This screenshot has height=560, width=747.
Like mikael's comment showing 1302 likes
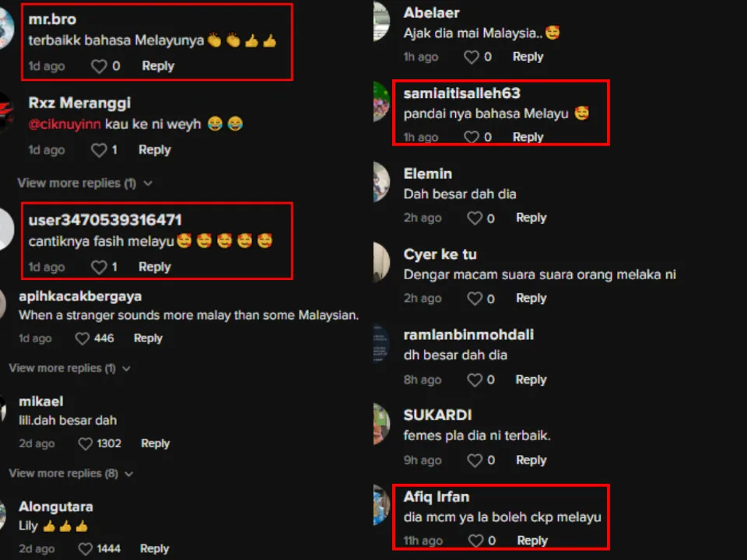[x=86, y=444]
